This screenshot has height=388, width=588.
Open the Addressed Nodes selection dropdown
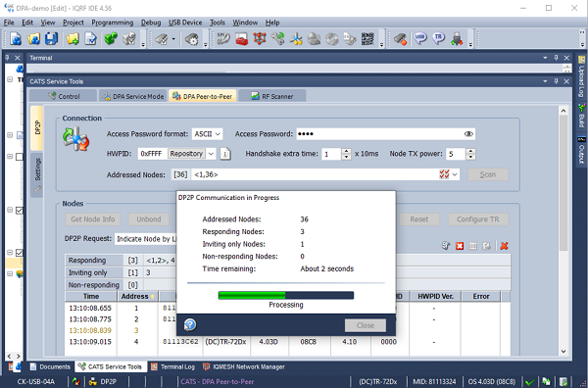pos(455,174)
